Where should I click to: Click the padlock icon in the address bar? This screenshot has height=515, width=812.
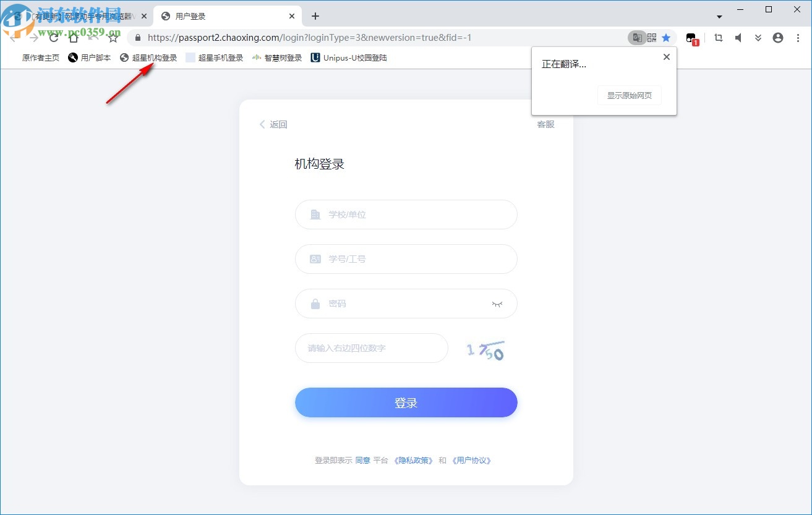click(137, 38)
